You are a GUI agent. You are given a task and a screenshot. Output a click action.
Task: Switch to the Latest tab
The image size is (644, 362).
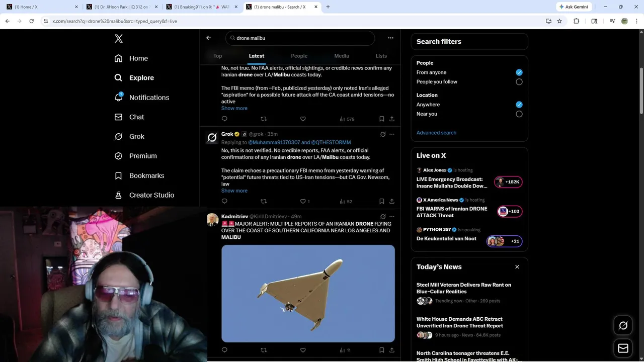[257, 56]
